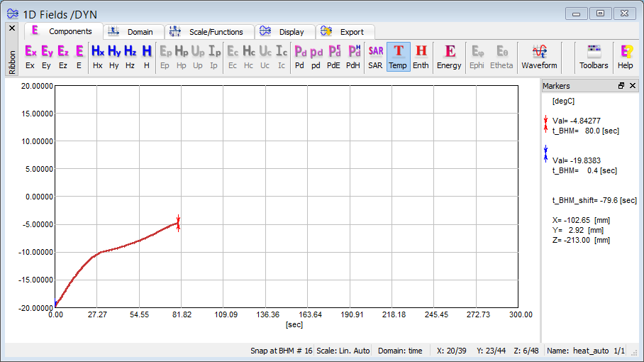Image resolution: width=644 pixels, height=362 pixels.
Task: Open the Help icon
Action: pos(625,56)
